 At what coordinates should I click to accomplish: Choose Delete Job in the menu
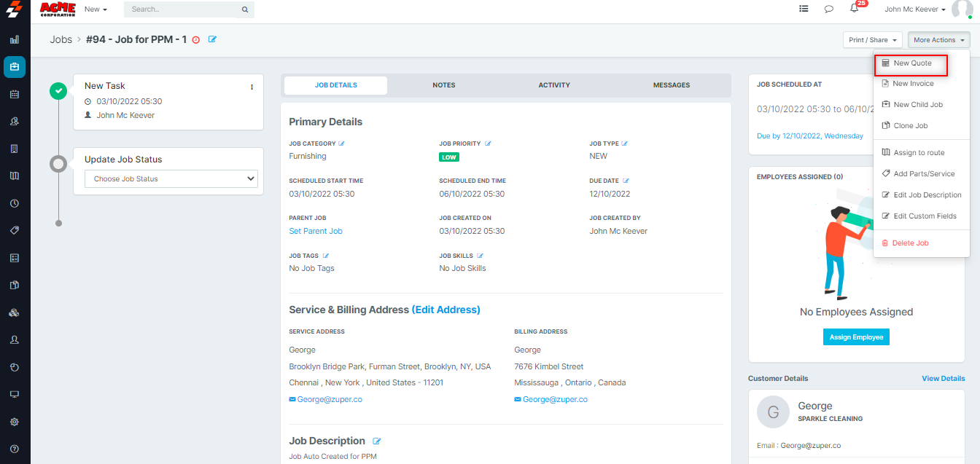point(910,243)
